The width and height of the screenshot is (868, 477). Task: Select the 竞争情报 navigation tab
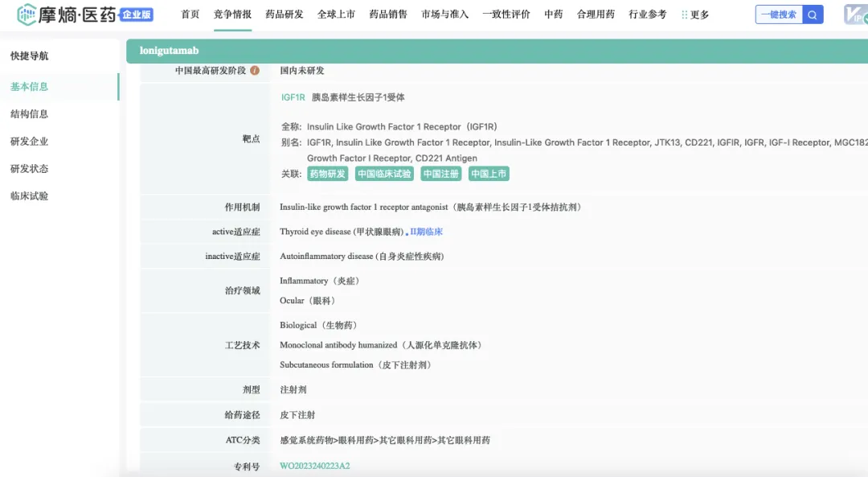pyautogui.click(x=232, y=14)
